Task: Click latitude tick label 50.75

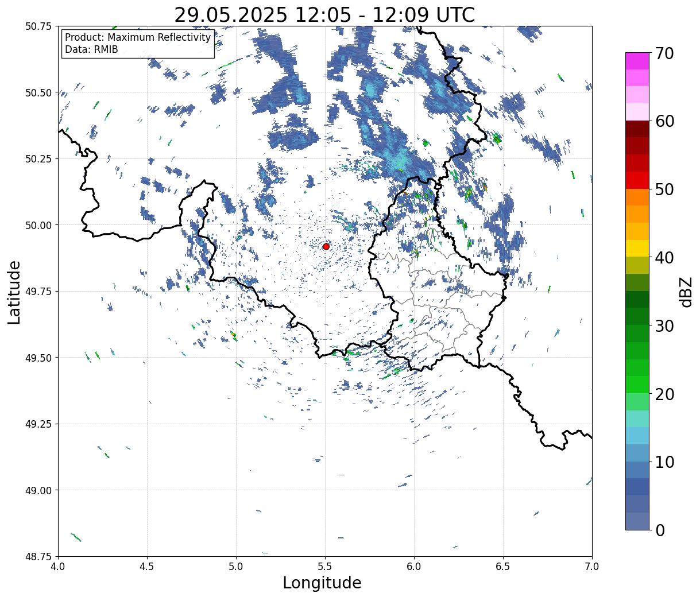Action: click(x=38, y=26)
